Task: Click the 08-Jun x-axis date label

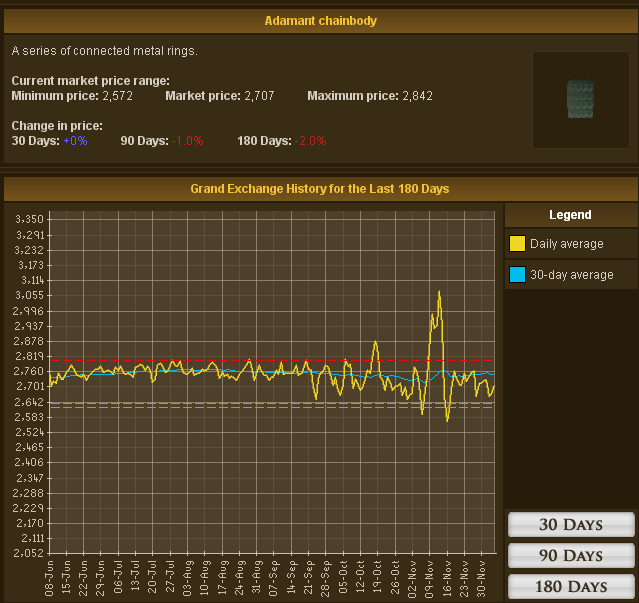Action: 49,579
